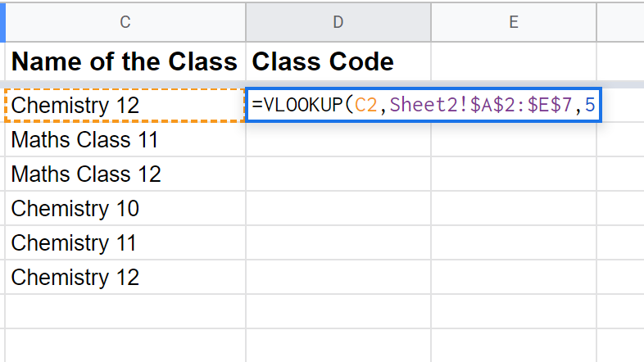Click the VLOOKUP formula input box

click(424, 105)
